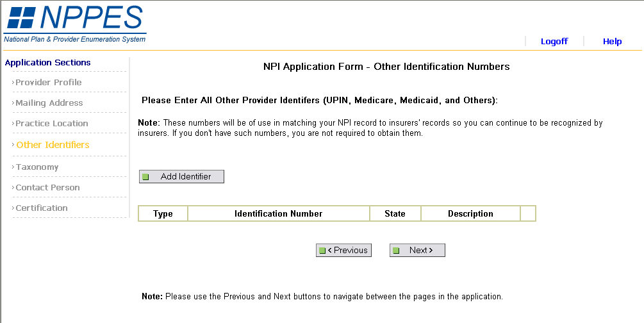Go to Mailing Address section
The image size is (644, 323).
point(49,103)
